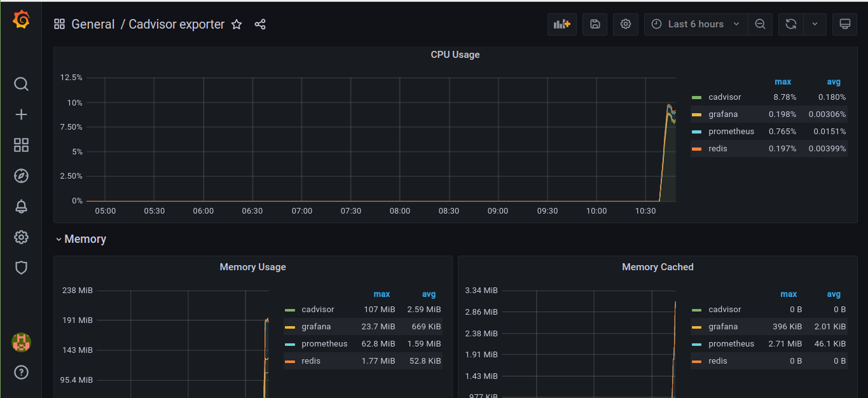This screenshot has height=398, width=868.
Task: Toggle redis series in CPU Usage legend
Action: (x=718, y=149)
